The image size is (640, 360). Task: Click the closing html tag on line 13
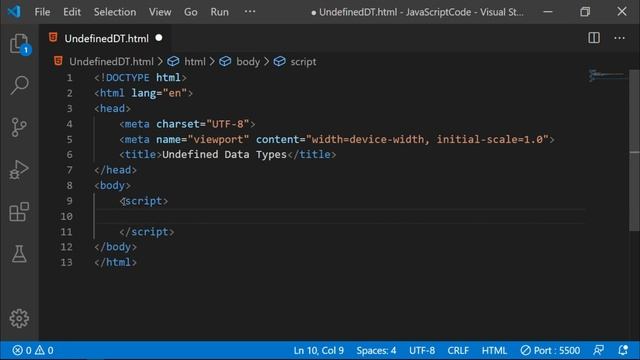coord(116,262)
